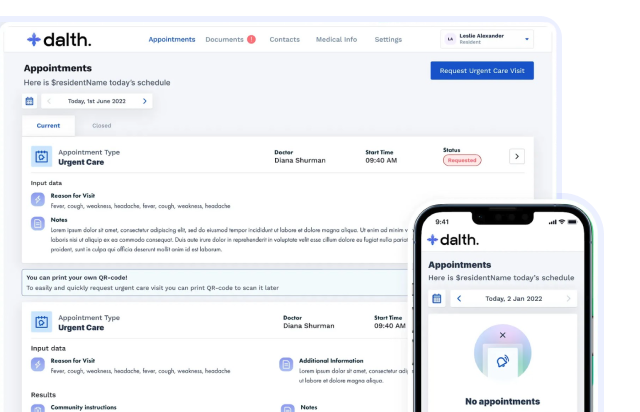Open the Contacts page from the navigation
Image resolution: width=640 pixels, height=412 pixels.
pyautogui.click(x=284, y=40)
